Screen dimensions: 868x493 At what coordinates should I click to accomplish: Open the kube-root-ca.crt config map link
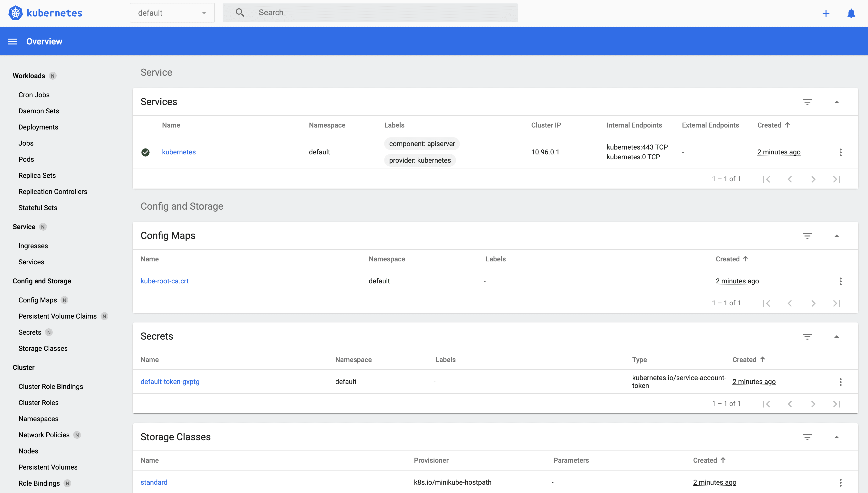(165, 281)
